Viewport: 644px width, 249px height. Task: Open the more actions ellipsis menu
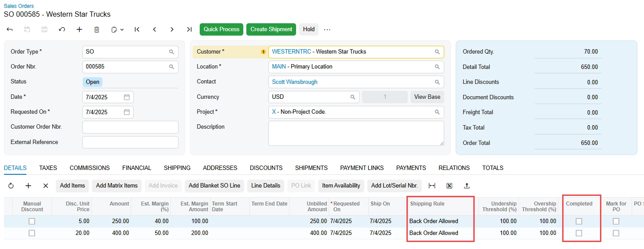(327, 29)
